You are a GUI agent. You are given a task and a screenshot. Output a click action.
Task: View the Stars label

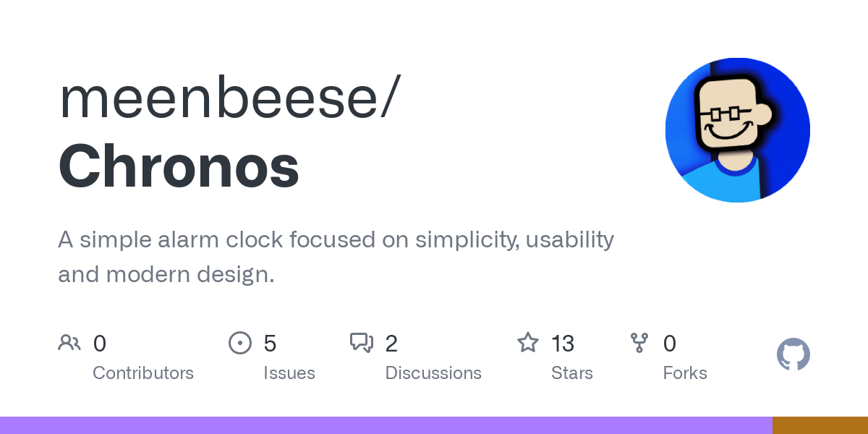pyautogui.click(x=572, y=373)
